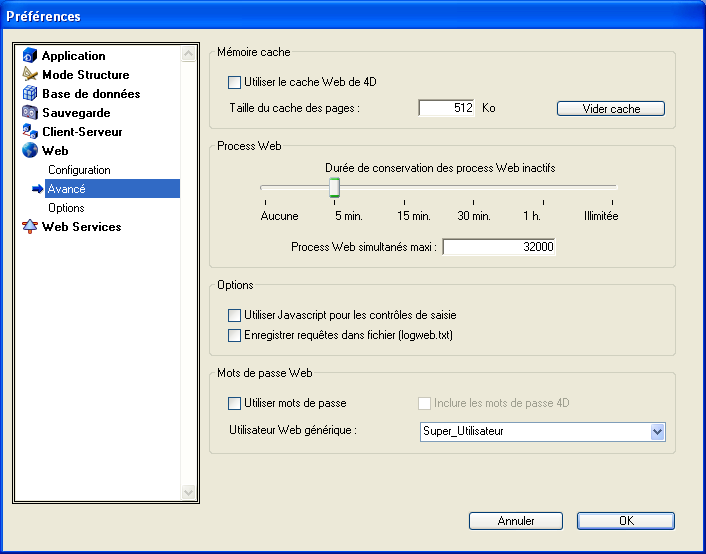
Task: Click the Annuler button
Action: click(516, 521)
